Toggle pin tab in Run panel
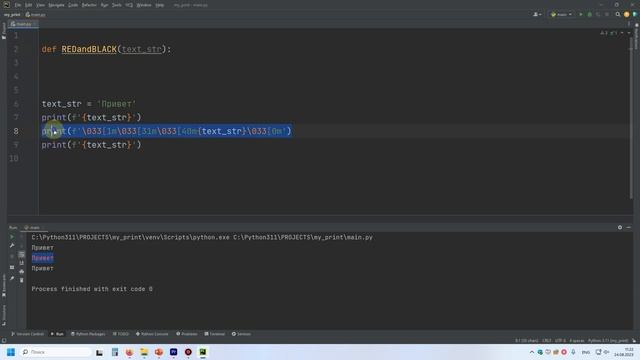 coord(12,278)
